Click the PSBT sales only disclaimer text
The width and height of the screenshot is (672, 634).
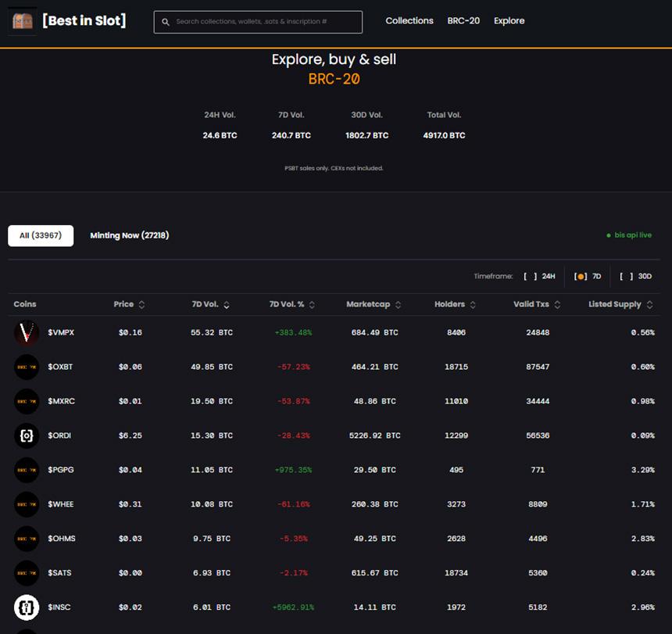pyautogui.click(x=334, y=168)
